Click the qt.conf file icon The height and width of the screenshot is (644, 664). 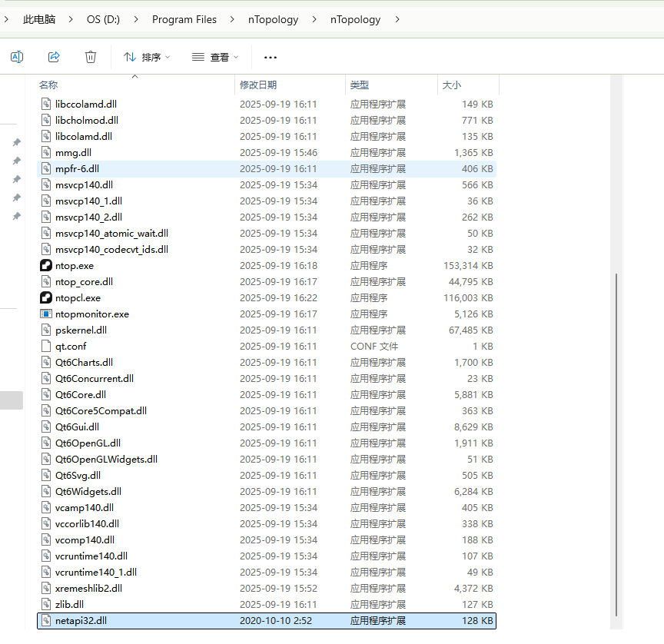(x=46, y=347)
